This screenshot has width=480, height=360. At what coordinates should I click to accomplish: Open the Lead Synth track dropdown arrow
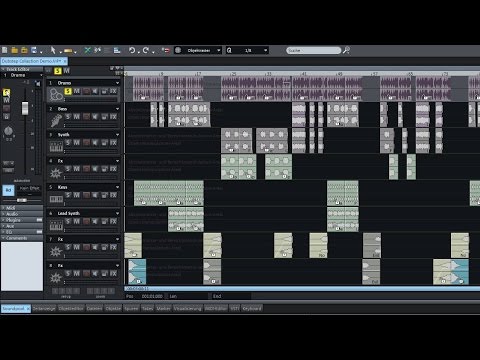(x=117, y=213)
